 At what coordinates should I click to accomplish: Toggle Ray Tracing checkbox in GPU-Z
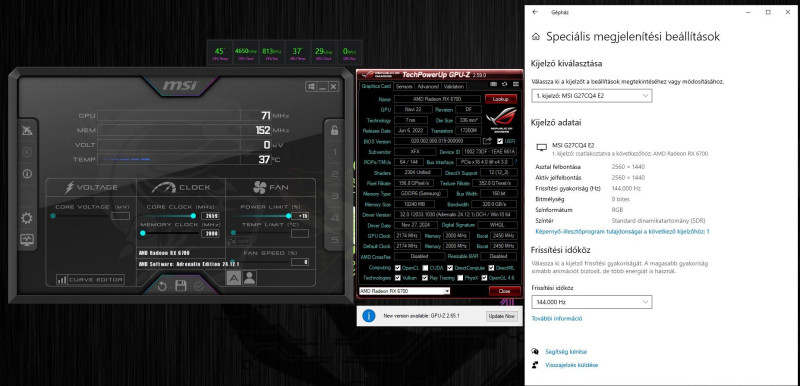click(424, 278)
